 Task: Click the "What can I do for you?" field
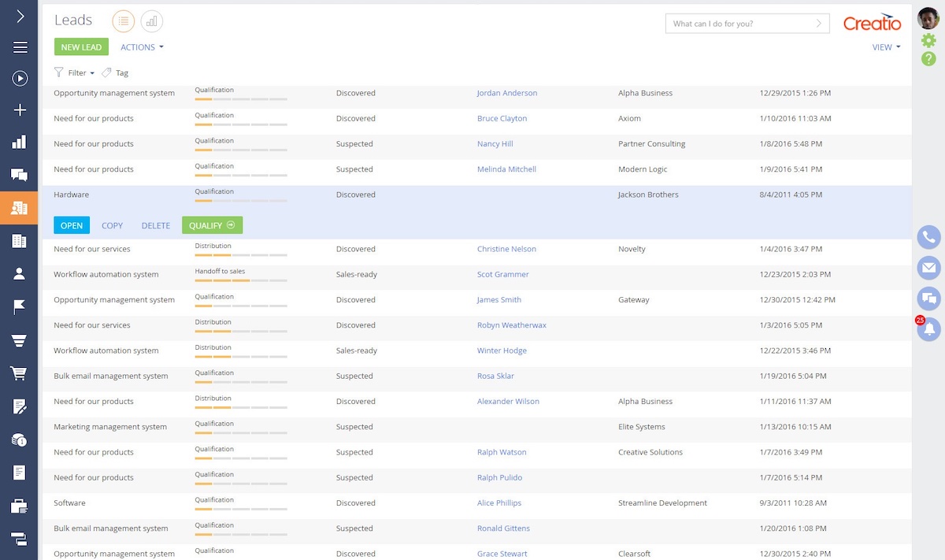pos(739,24)
